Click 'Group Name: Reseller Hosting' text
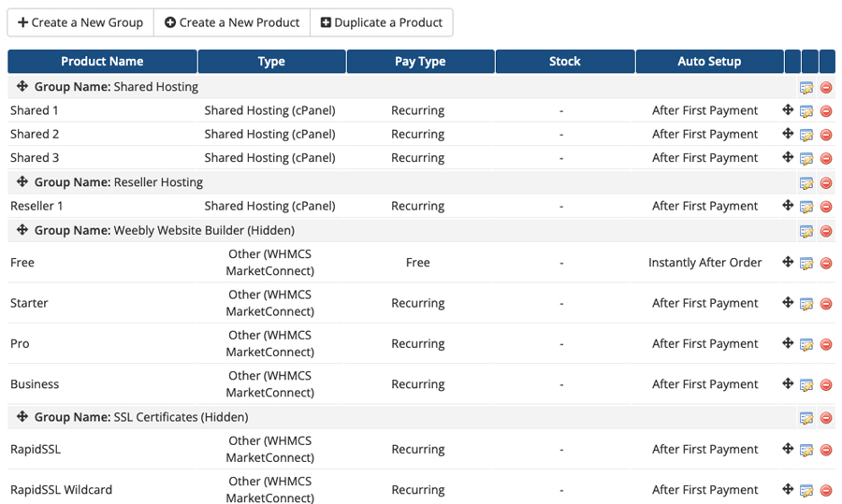The image size is (842, 504). pyautogui.click(x=119, y=182)
